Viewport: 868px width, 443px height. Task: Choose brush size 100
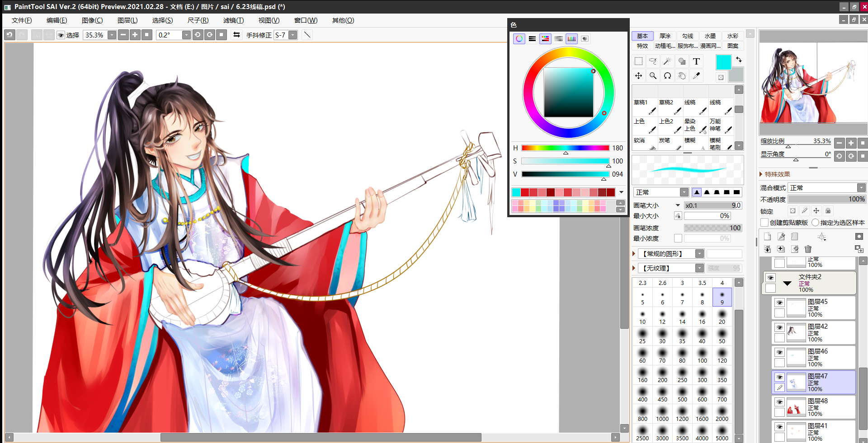coord(702,355)
